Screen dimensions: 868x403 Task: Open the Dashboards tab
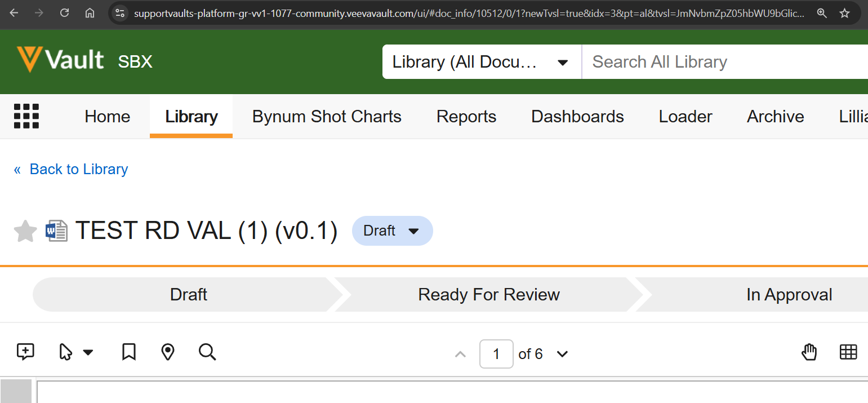point(577,117)
